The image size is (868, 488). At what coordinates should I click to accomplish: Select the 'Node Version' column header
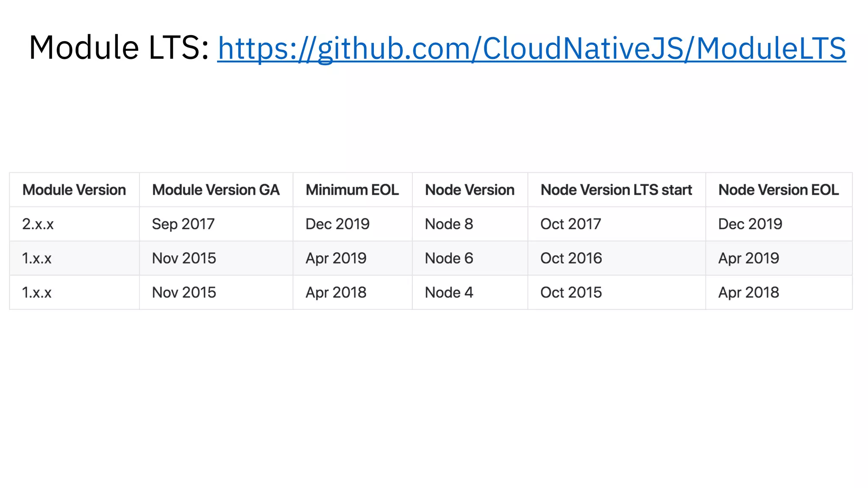pos(470,190)
